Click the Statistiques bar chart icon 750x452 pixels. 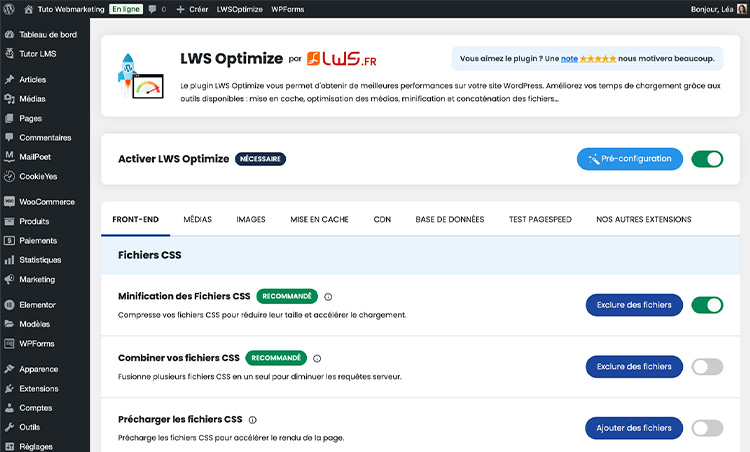click(10, 260)
